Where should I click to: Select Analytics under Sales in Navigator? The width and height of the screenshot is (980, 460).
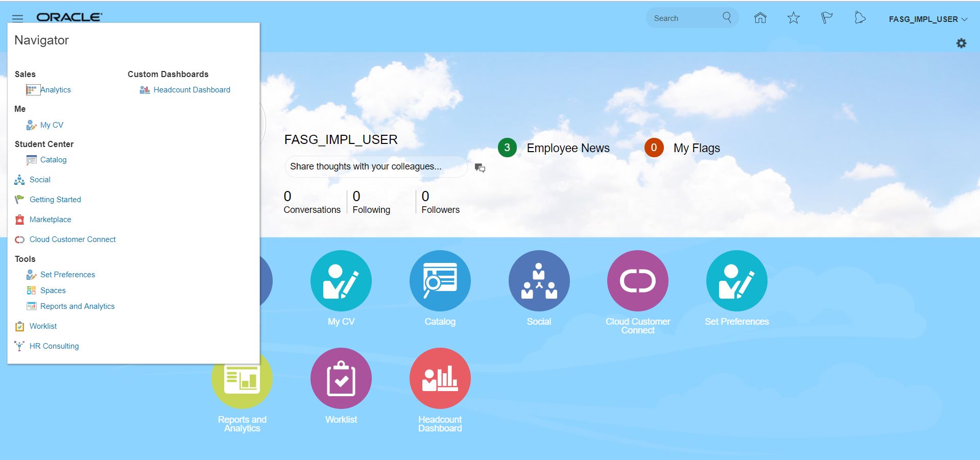coord(55,90)
